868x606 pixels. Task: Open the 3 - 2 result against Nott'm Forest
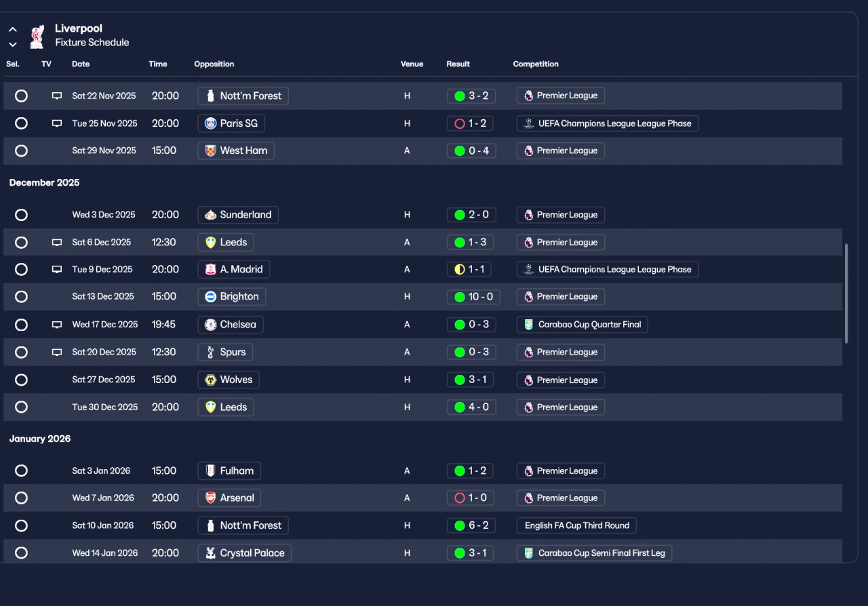pos(471,96)
